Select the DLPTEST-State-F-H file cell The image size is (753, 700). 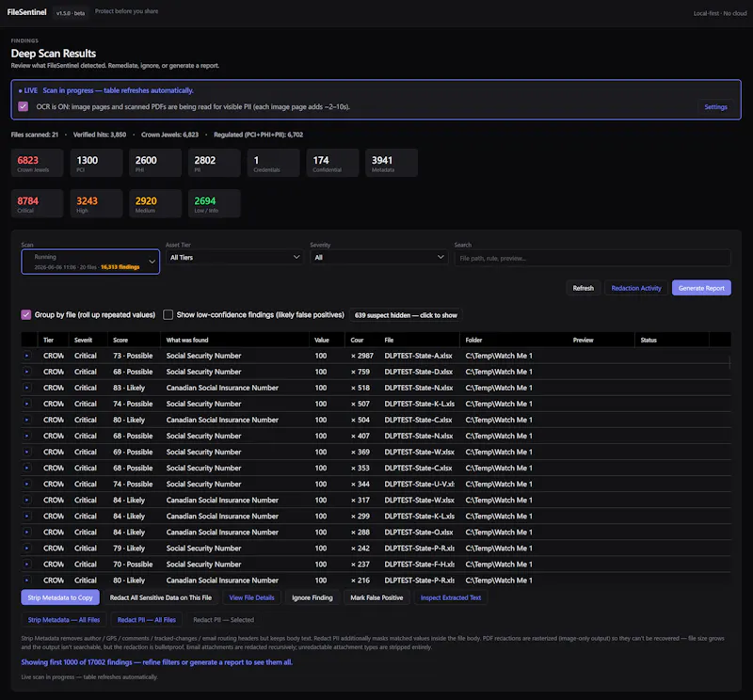(419, 565)
